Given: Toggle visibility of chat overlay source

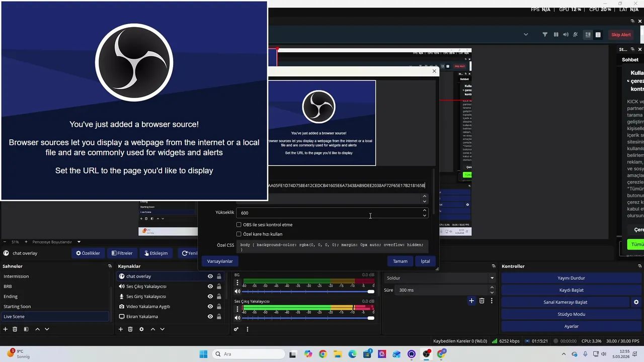Looking at the screenshot, I should (x=210, y=277).
